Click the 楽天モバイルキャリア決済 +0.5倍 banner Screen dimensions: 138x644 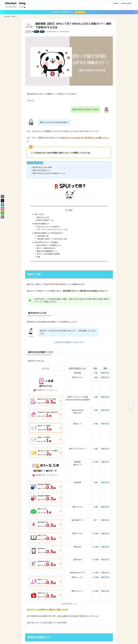click(x=46, y=401)
